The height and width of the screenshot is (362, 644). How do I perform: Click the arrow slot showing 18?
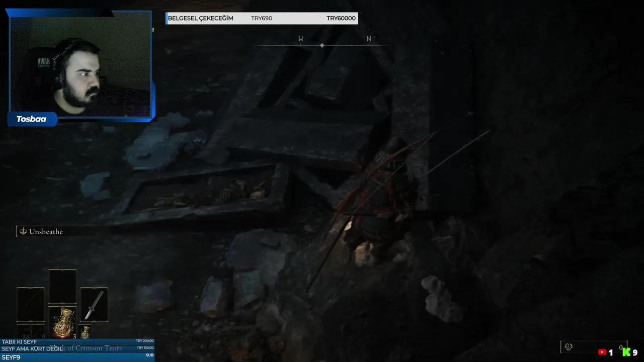[x=24, y=332]
